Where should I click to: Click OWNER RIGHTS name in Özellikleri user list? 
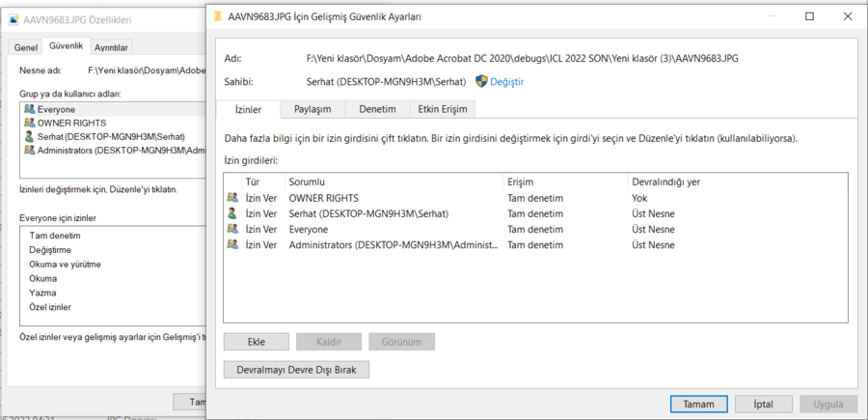point(72,123)
